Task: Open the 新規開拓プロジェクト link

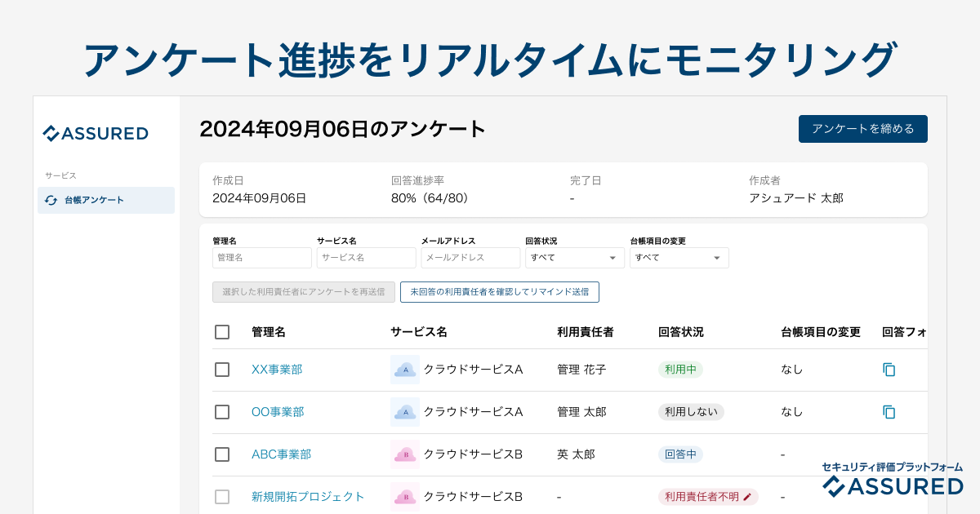Action: (x=308, y=497)
